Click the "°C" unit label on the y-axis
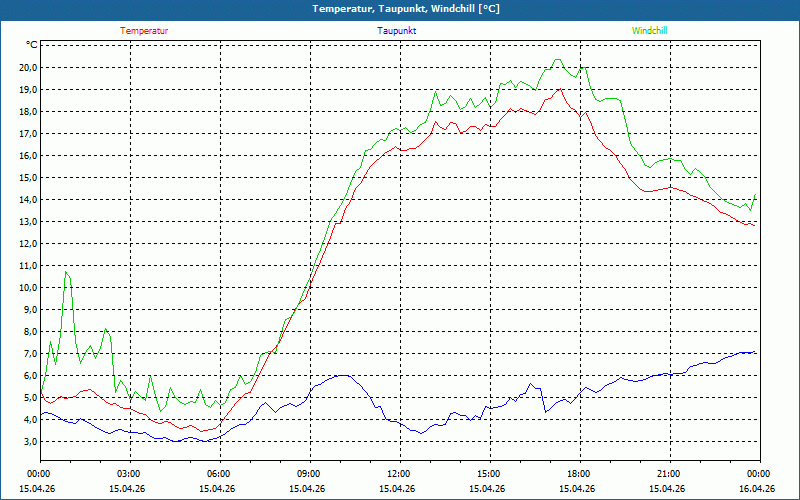The image size is (800, 500). point(32,45)
